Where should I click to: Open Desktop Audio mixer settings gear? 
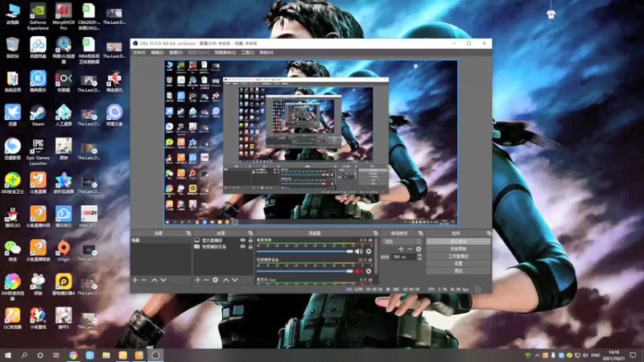point(369,251)
